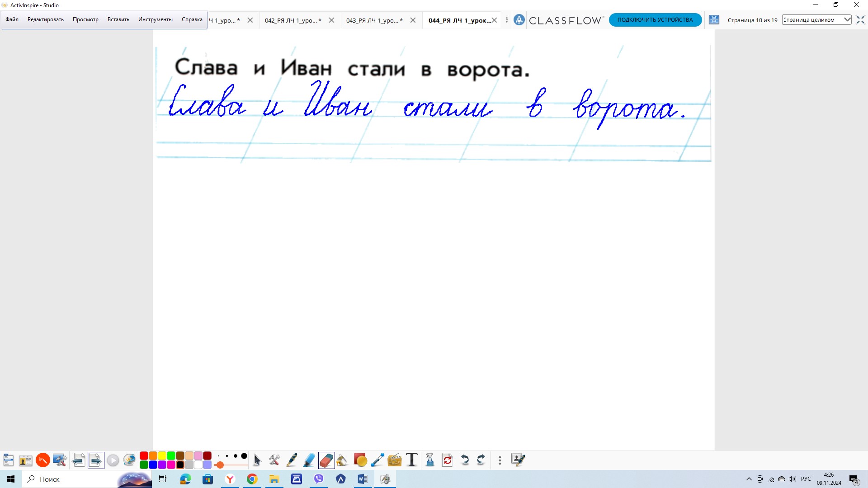Show hidden tray icons with the chevron
Viewport: 868px width, 488px height.
[749, 479]
